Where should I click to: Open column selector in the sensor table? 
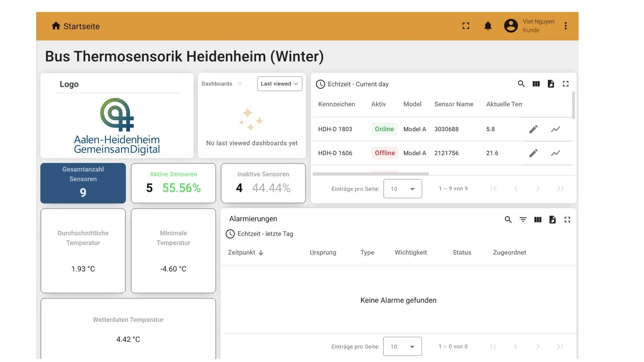point(536,84)
